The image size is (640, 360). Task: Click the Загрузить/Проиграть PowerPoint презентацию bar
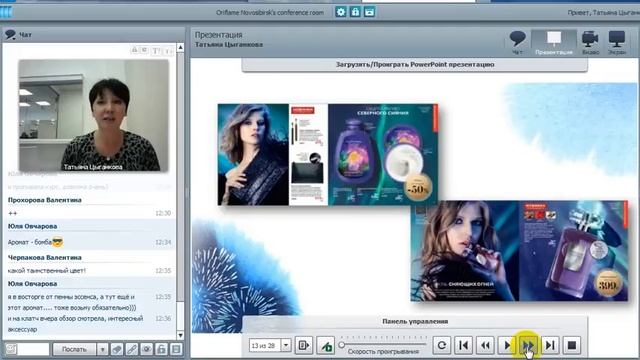[x=415, y=65]
